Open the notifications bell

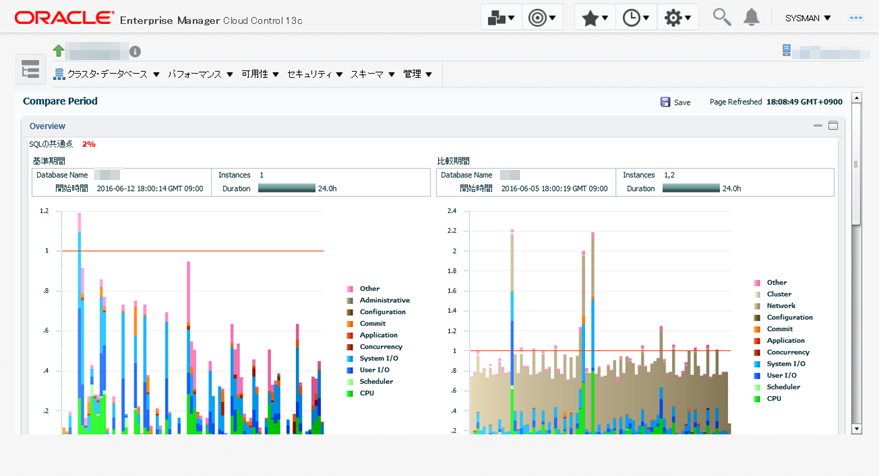pos(752,17)
